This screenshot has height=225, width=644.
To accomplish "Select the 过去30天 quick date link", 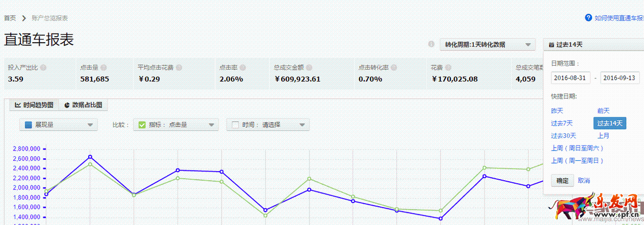I will (x=563, y=136).
